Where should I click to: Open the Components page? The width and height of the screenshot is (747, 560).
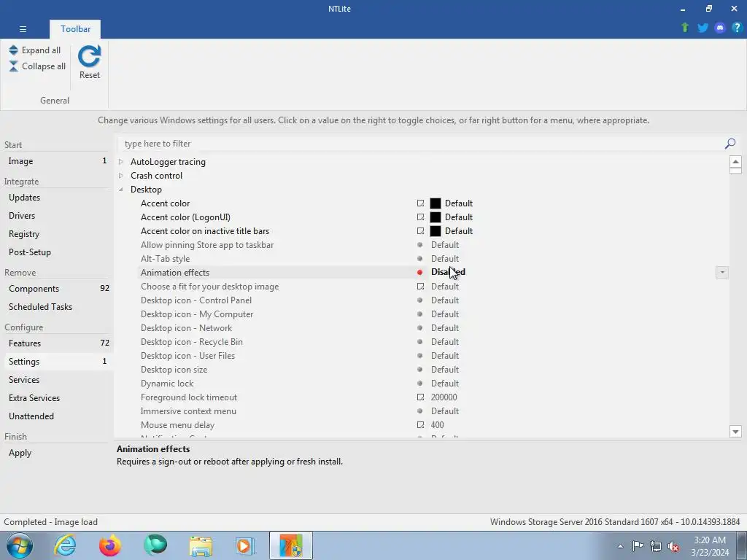[57, 289]
